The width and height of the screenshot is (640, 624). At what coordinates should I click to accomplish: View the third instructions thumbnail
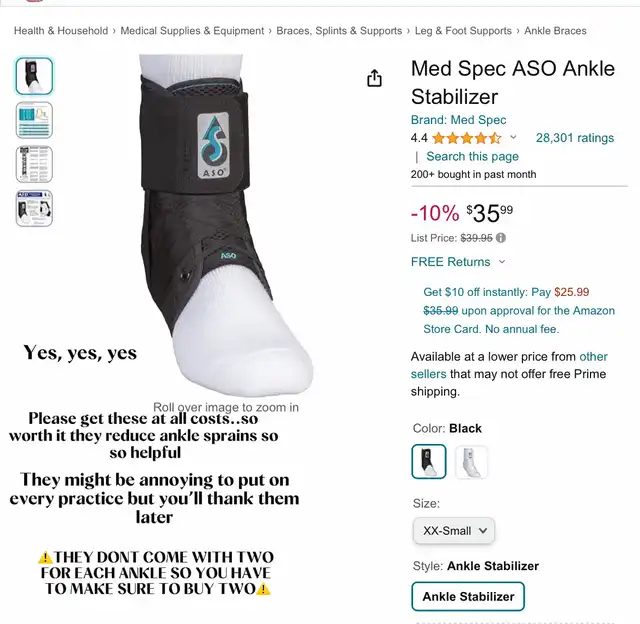coord(34,164)
